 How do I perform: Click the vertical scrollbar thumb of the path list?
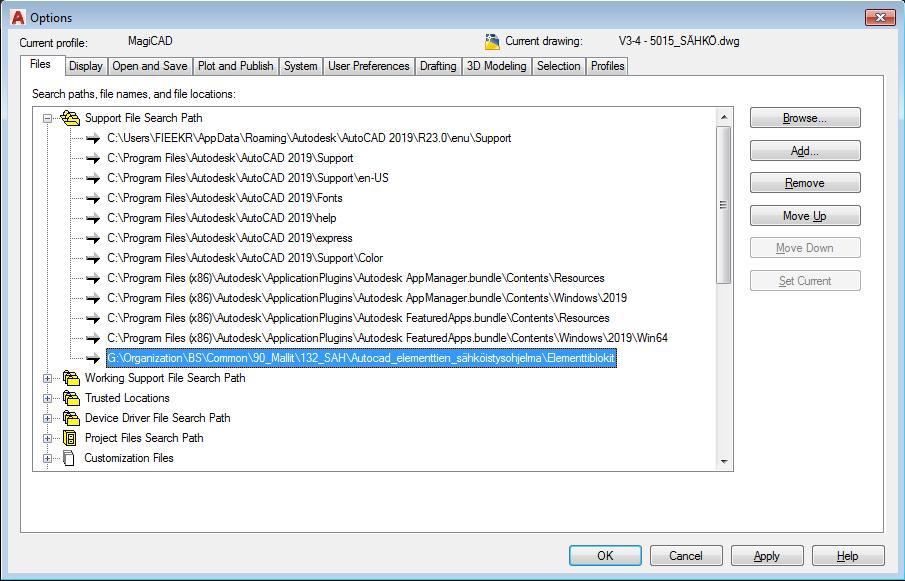coord(724,205)
